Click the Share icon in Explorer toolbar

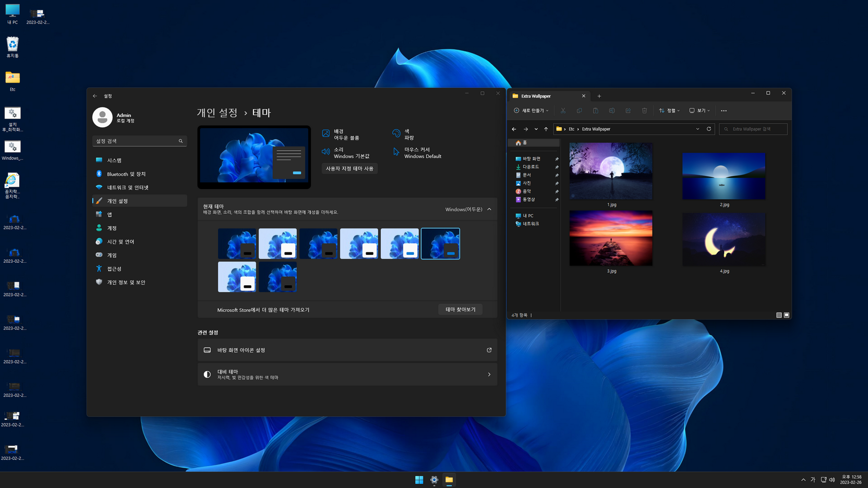[x=628, y=111]
